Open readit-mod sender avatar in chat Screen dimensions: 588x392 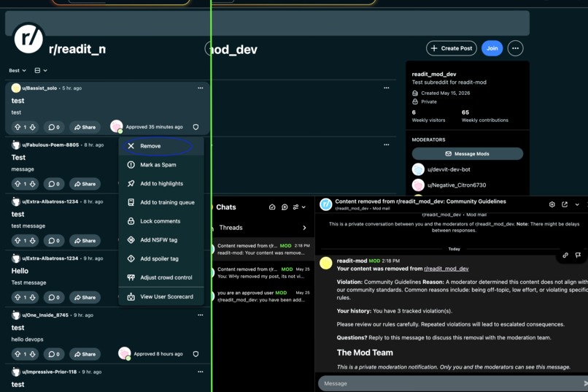coord(326,264)
